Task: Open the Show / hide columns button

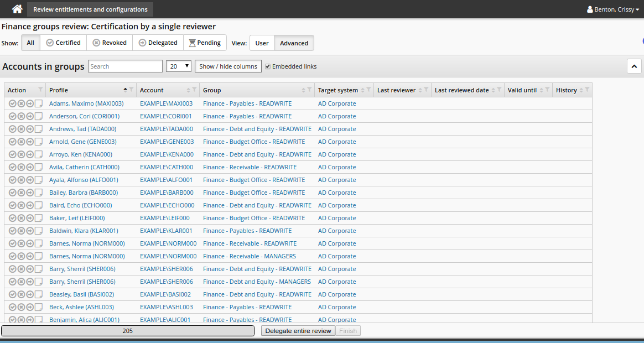Action: pos(228,66)
